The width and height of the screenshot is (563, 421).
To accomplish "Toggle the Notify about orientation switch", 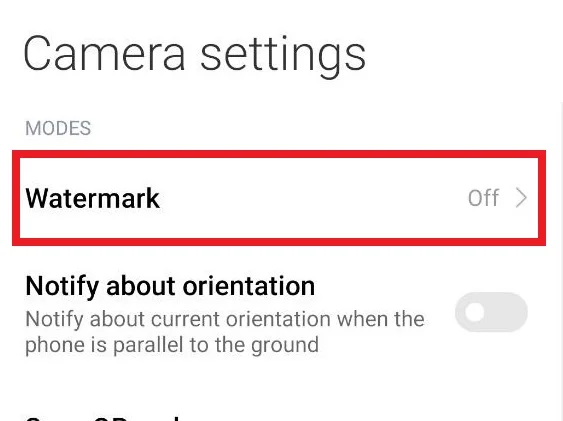I will pyautogui.click(x=491, y=312).
